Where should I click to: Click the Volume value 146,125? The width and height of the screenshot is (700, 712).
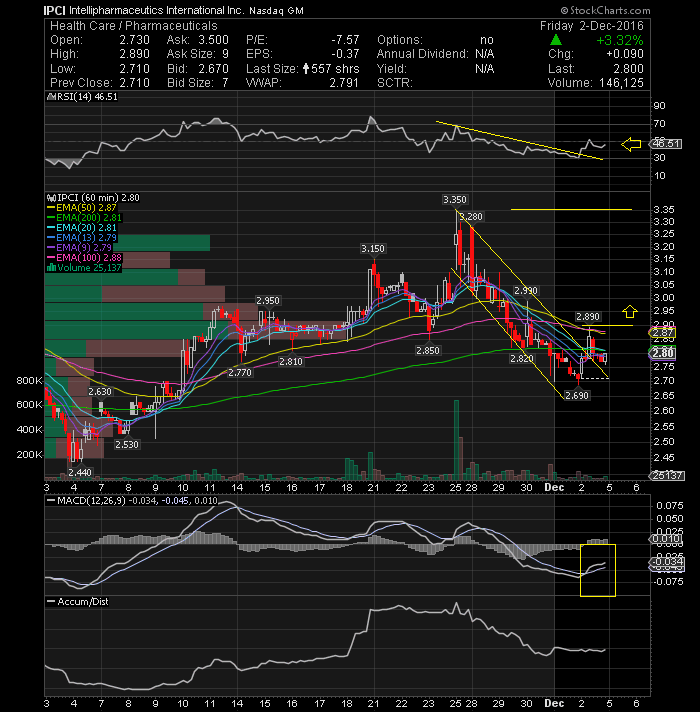(621, 83)
